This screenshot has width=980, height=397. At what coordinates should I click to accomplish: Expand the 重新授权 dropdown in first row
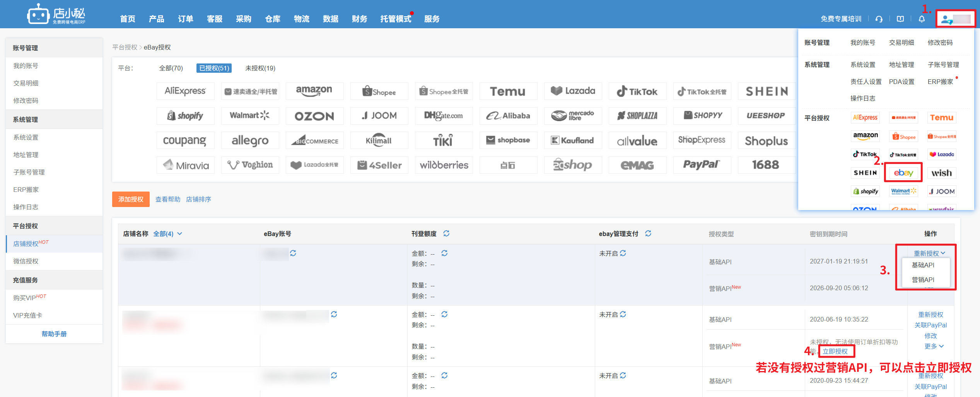coord(929,253)
